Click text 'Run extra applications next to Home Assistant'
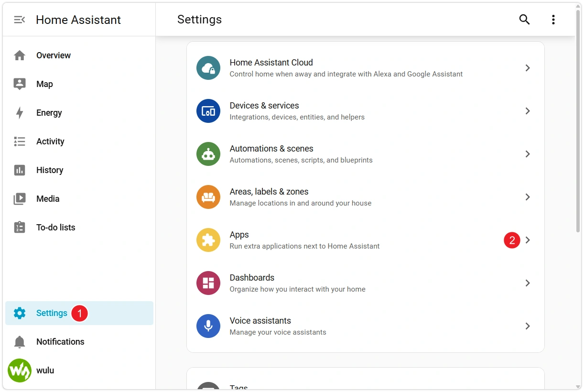 [305, 246]
